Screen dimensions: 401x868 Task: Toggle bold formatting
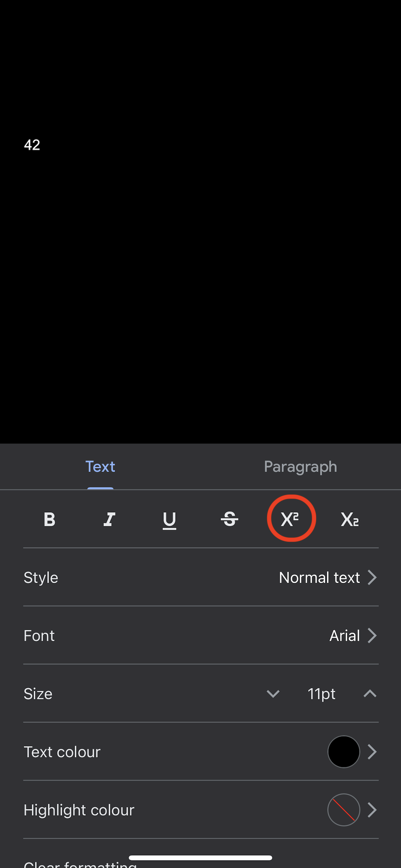tap(49, 519)
